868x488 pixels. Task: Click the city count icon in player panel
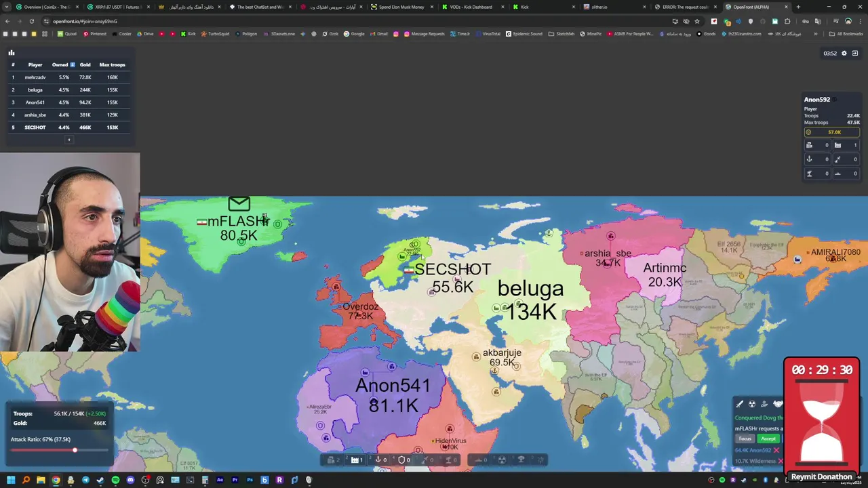(809, 145)
